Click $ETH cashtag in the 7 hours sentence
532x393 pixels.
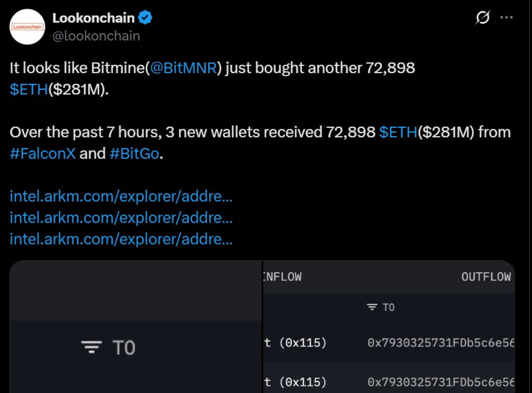tap(399, 133)
